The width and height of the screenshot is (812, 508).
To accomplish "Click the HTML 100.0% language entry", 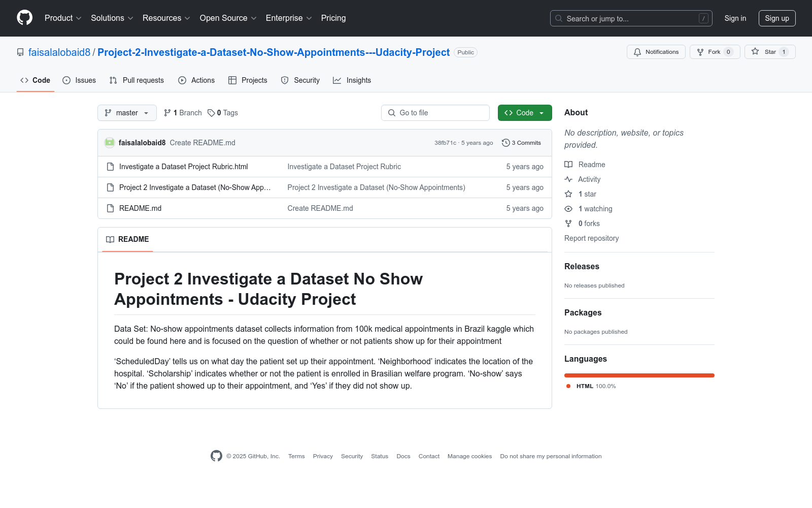I will click(x=591, y=386).
